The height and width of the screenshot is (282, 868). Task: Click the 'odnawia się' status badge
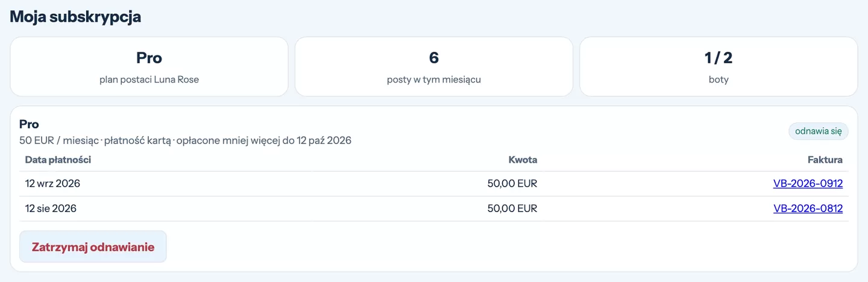click(818, 131)
